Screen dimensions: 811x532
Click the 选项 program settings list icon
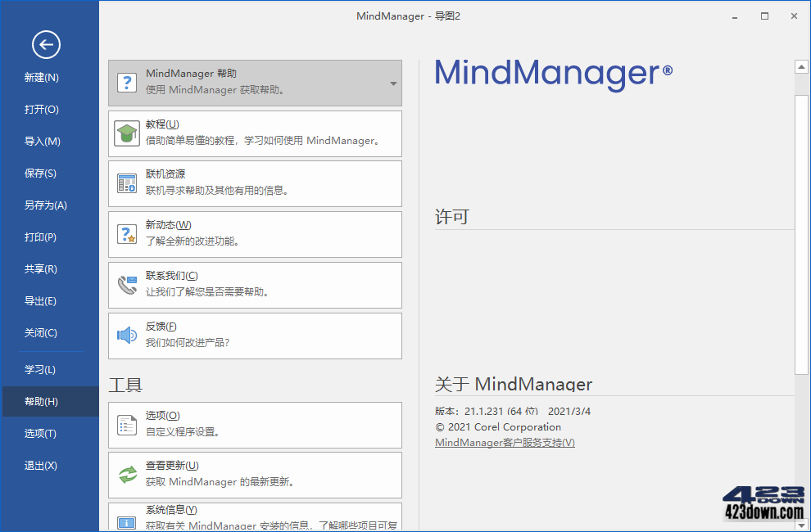[x=127, y=426]
